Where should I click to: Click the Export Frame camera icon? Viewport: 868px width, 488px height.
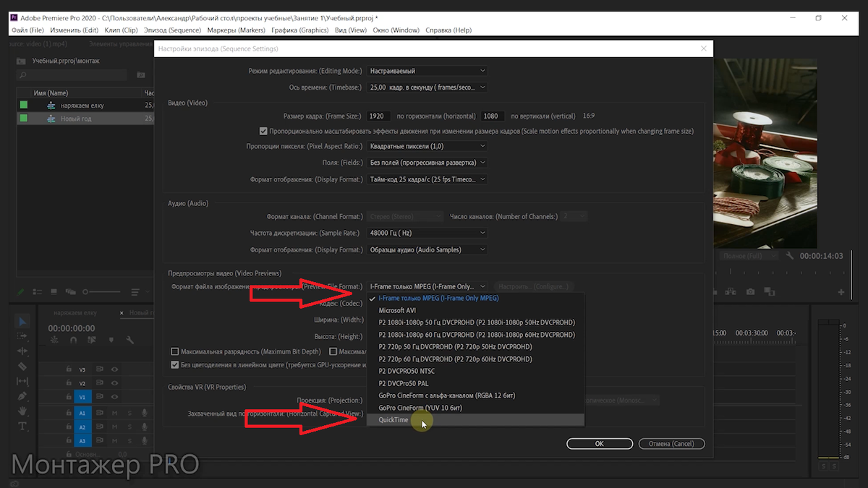751,292
